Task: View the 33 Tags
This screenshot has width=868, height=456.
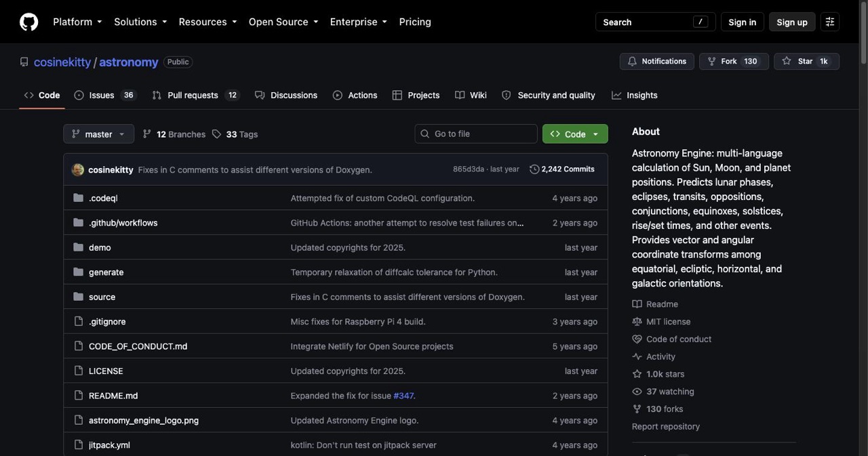Action: point(235,134)
